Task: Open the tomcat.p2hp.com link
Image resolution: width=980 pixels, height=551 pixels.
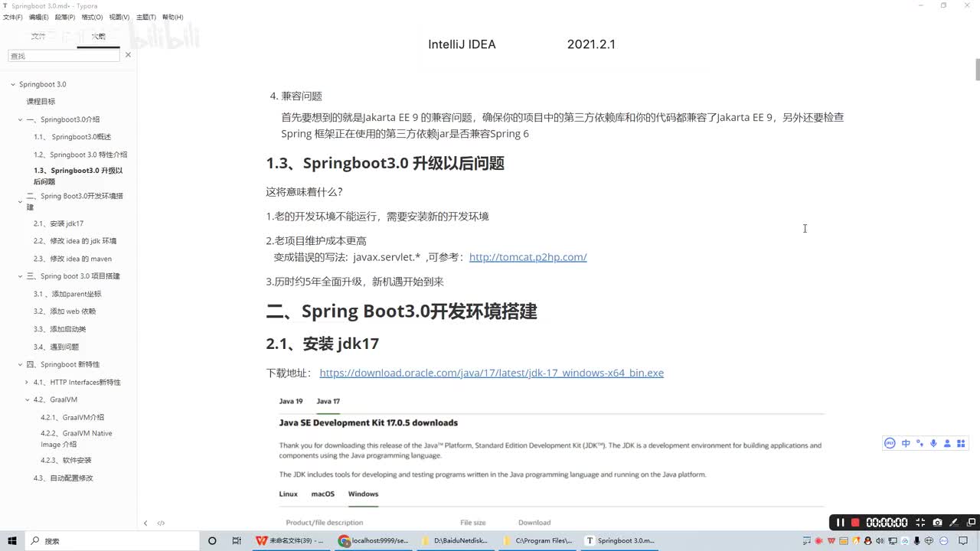Action: coord(528,257)
